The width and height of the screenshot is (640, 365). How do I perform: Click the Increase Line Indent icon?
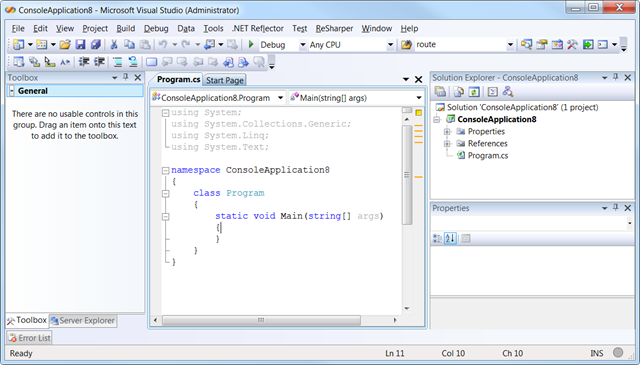coord(99,62)
